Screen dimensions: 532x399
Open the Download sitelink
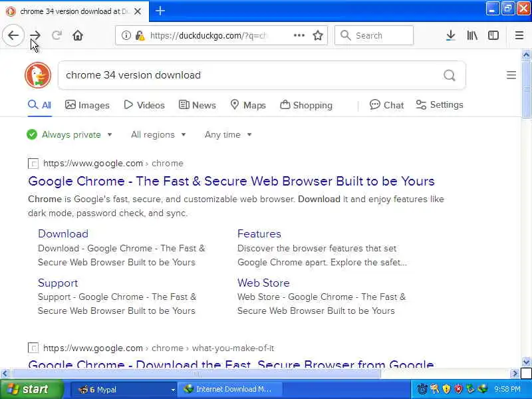coord(63,234)
